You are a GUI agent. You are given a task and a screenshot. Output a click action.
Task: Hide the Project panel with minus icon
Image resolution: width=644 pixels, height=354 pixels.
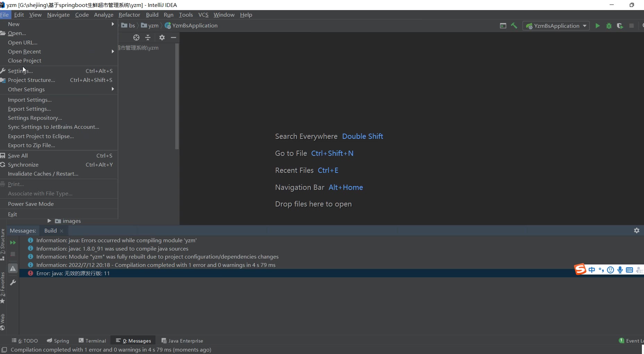173,37
